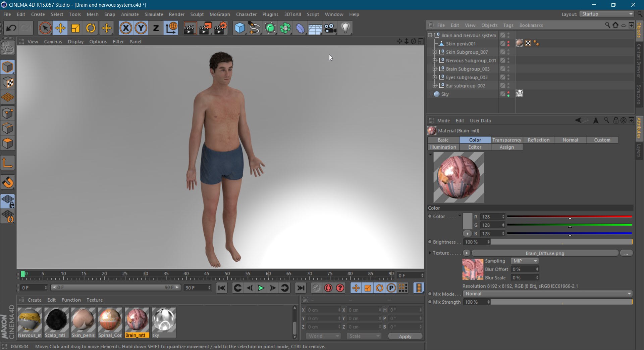Open the Assign button tab
The width and height of the screenshot is (644, 350).
[506, 147]
